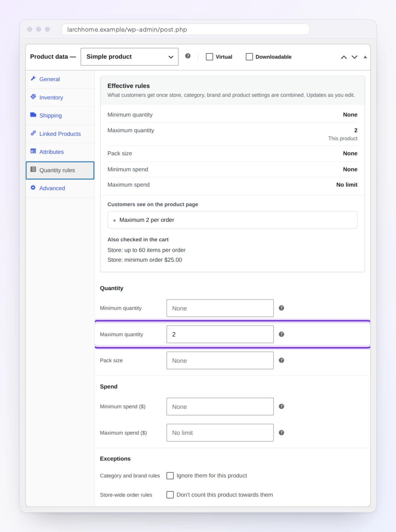
Task: Click the Minimum spend ($) input field
Action: tap(220, 407)
